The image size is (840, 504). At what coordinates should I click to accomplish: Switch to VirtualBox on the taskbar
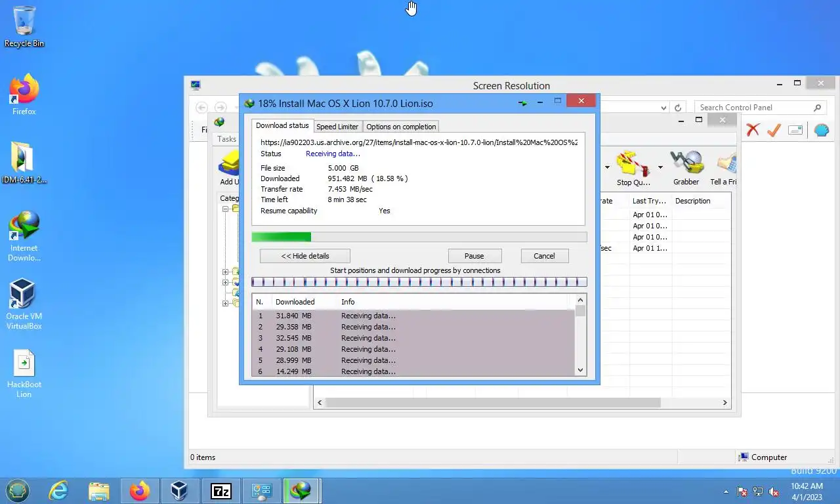179,490
